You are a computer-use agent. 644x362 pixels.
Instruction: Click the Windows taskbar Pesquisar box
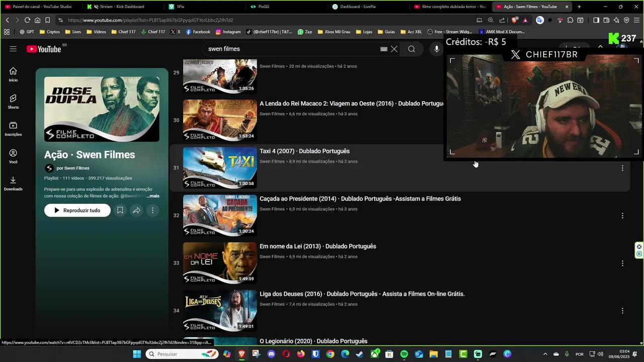[x=183, y=354]
